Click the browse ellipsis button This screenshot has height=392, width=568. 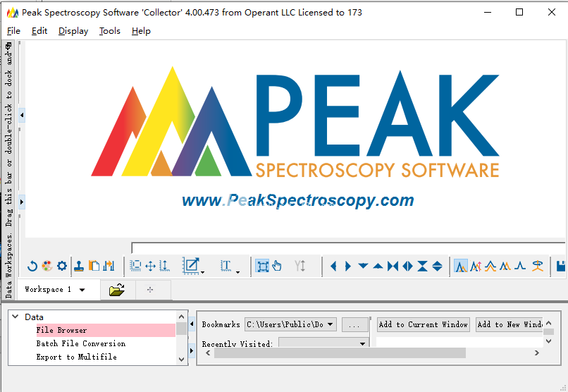point(354,324)
